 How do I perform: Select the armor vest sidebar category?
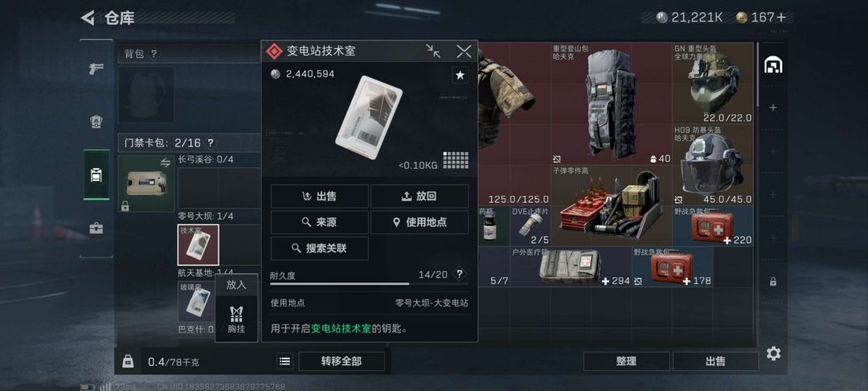coord(96,122)
